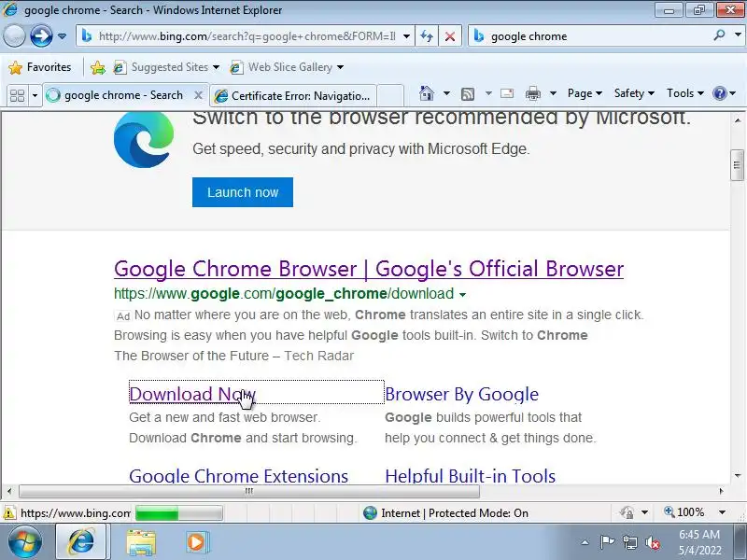Open the Windows Start button
This screenshot has height=560, width=747.
(25, 542)
